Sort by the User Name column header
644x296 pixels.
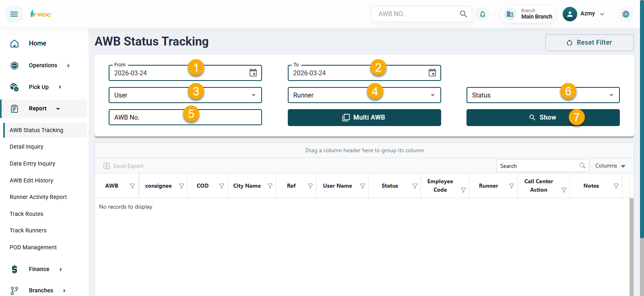tap(337, 186)
